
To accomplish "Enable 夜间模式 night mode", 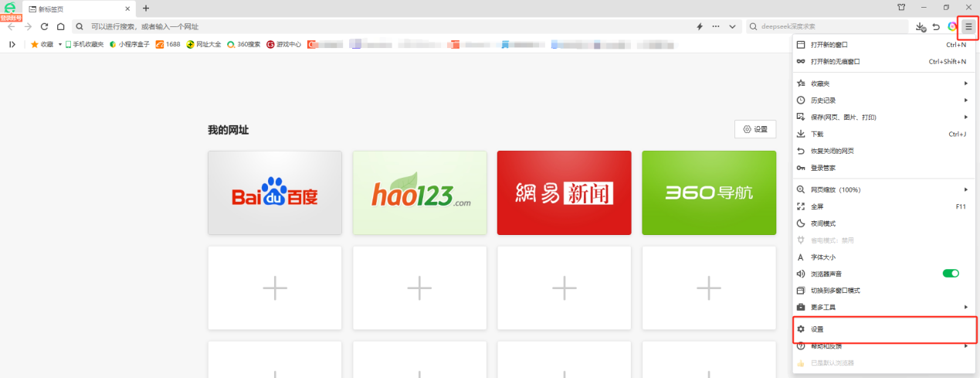I will click(823, 223).
